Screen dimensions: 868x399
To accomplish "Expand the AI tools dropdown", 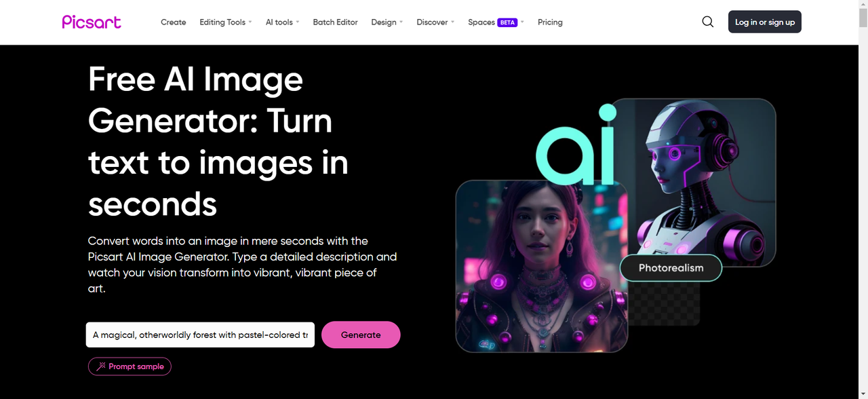I will pos(282,22).
